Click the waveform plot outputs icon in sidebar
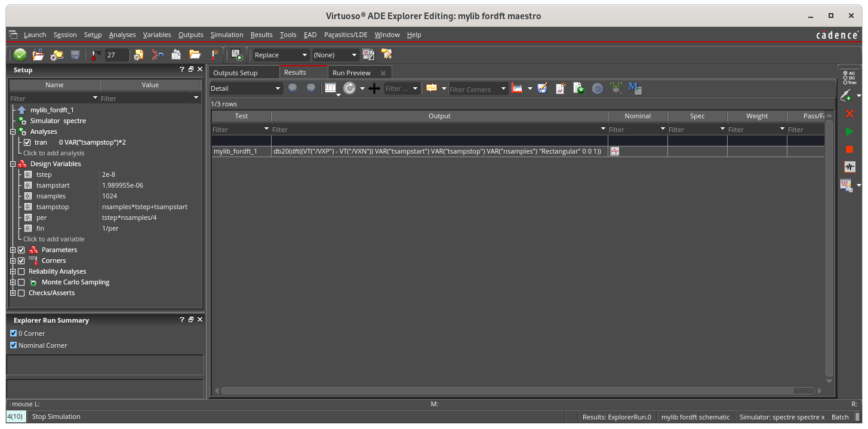Image resolution: width=868 pixels, height=429 pixels. point(849,167)
